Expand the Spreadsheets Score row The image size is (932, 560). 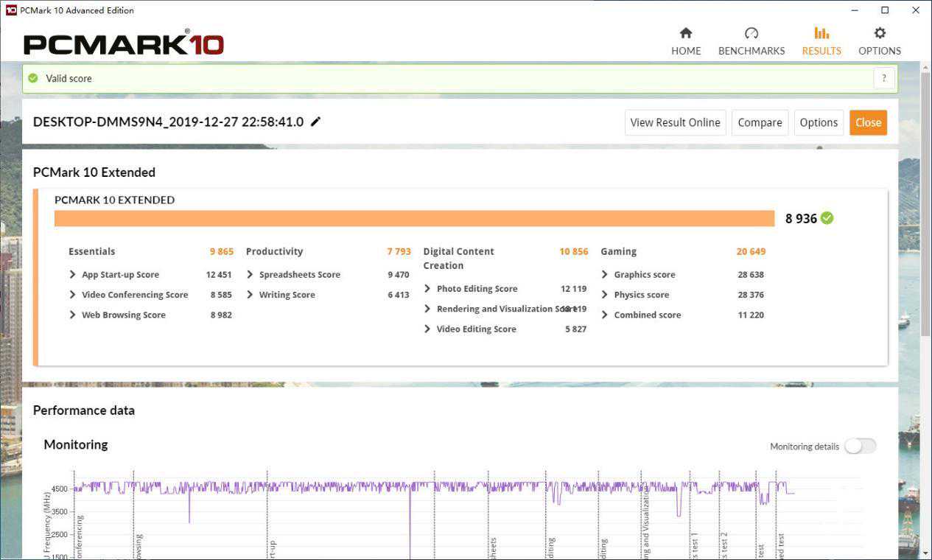pyautogui.click(x=250, y=275)
